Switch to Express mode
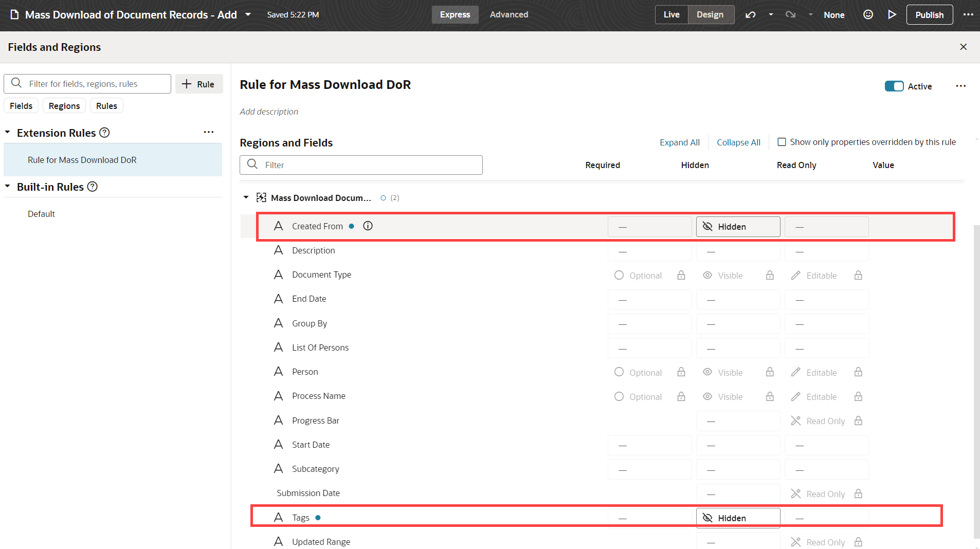The image size is (980, 549). 455,14
